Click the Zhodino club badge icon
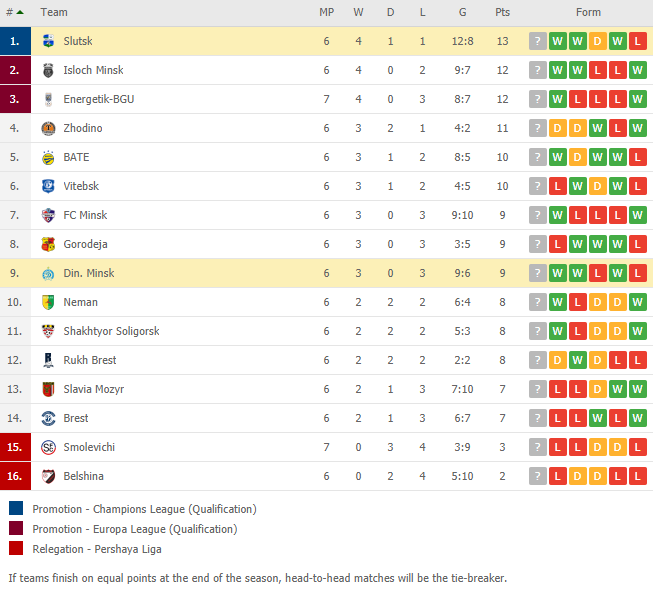Viewport: 653px width, 590px height. coord(48,128)
